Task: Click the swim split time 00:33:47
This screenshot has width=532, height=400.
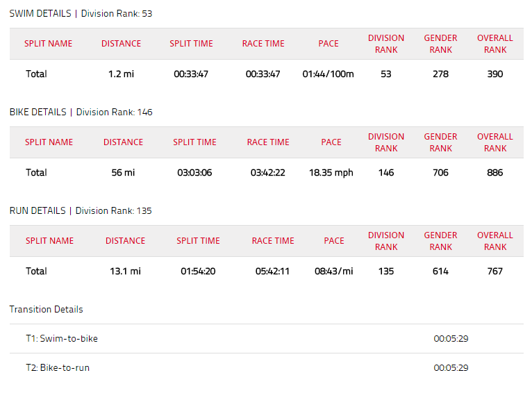Action: pyautogui.click(x=191, y=74)
